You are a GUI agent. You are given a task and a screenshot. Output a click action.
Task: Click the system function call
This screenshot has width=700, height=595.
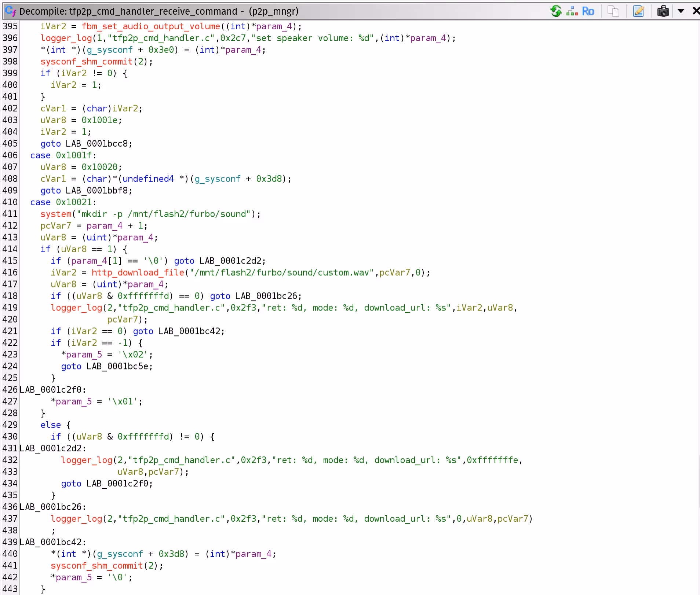click(56, 214)
